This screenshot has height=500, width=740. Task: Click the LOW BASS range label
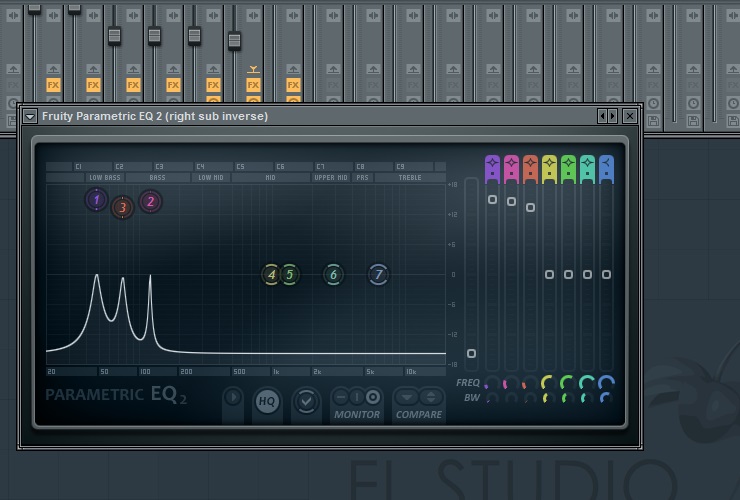point(105,178)
